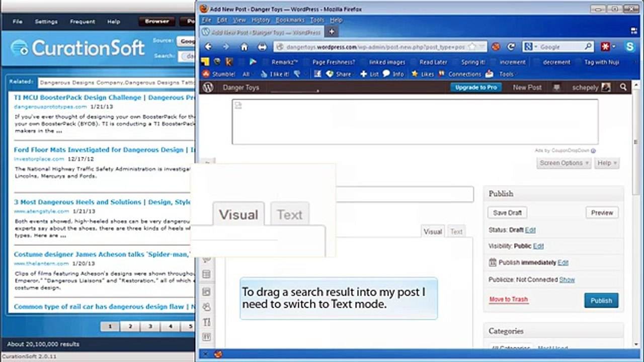Edit the post Status link
Viewport: 644px width, 362px height.
pos(530,230)
